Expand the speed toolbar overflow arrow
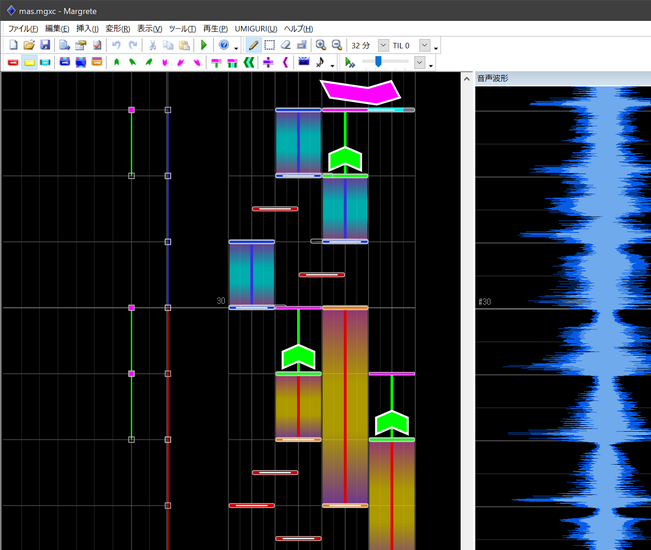Screen dimensions: 651x550 [431, 66]
